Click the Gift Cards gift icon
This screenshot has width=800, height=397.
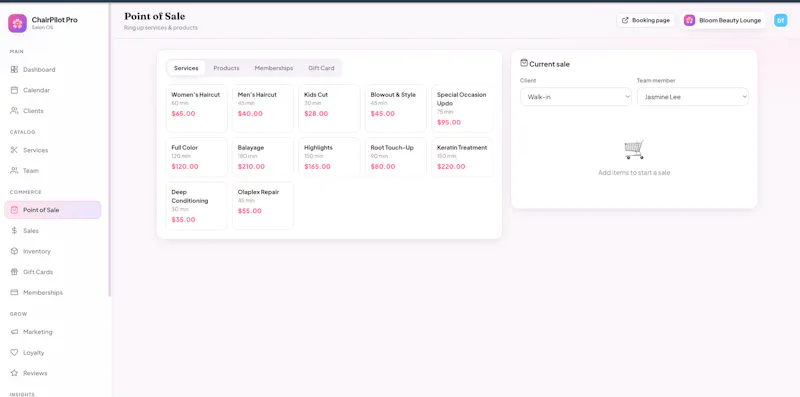(14, 272)
